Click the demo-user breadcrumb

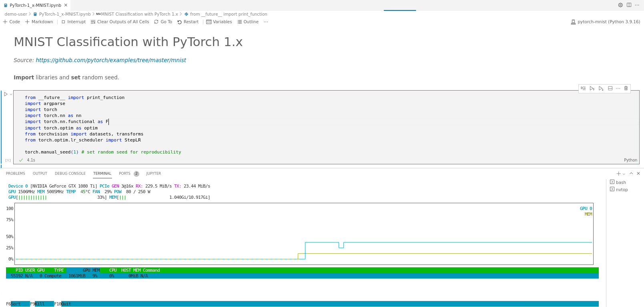click(x=16, y=14)
